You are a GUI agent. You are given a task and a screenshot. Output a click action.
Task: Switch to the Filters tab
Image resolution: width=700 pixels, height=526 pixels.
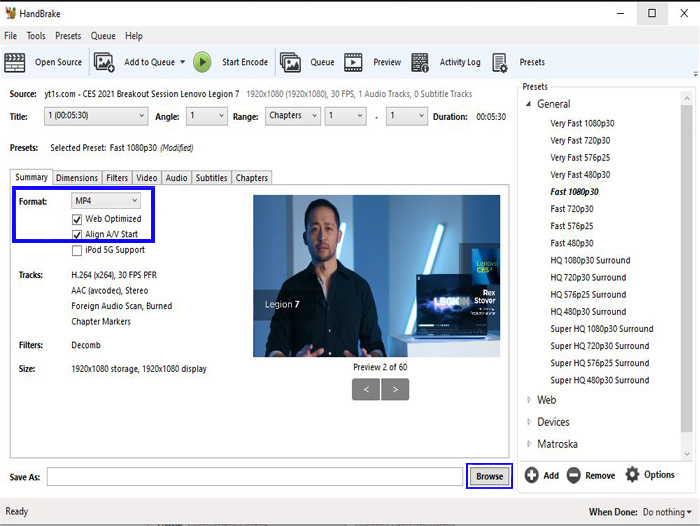[x=117, y=178]
